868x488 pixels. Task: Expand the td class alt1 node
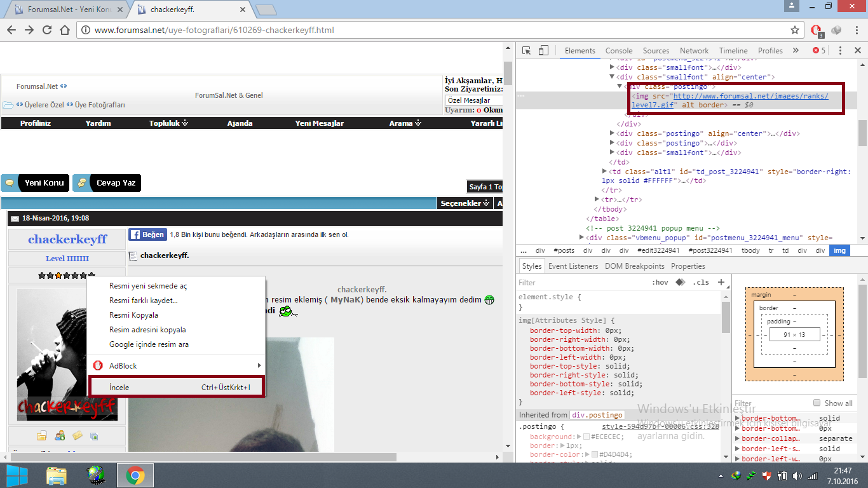coord(604,172)
